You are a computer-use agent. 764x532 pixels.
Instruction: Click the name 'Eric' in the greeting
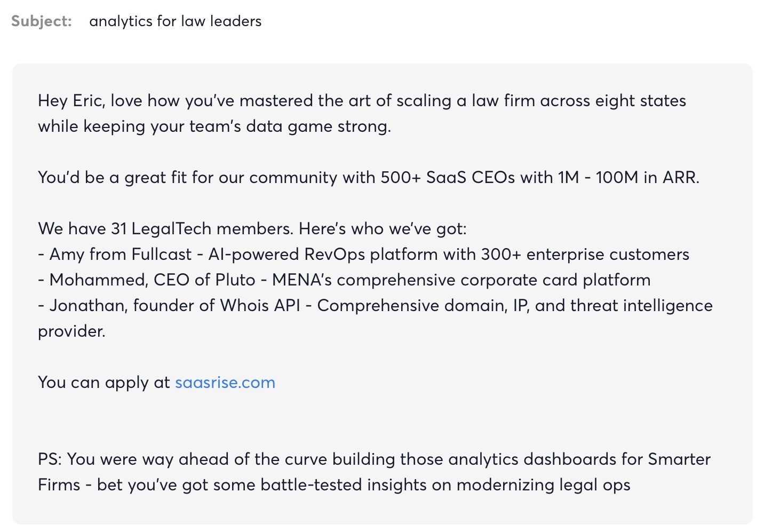pyautogui.click(x=87, y=101)
